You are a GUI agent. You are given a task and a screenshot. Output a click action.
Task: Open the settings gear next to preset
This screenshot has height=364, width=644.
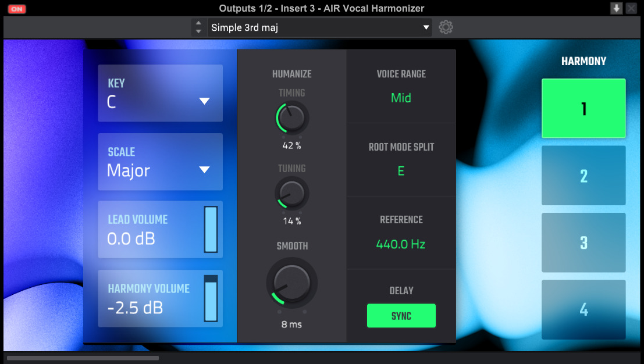(446, 27)
